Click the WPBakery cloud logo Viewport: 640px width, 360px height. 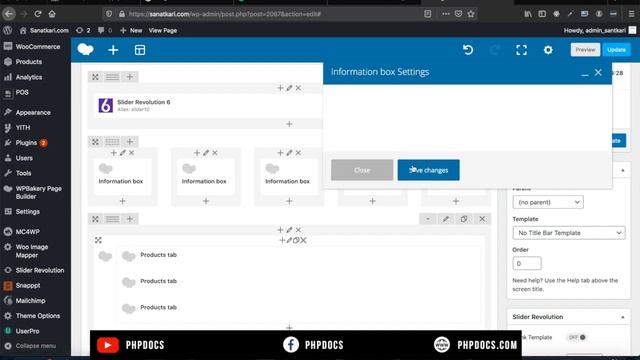[x=85, y=49]
